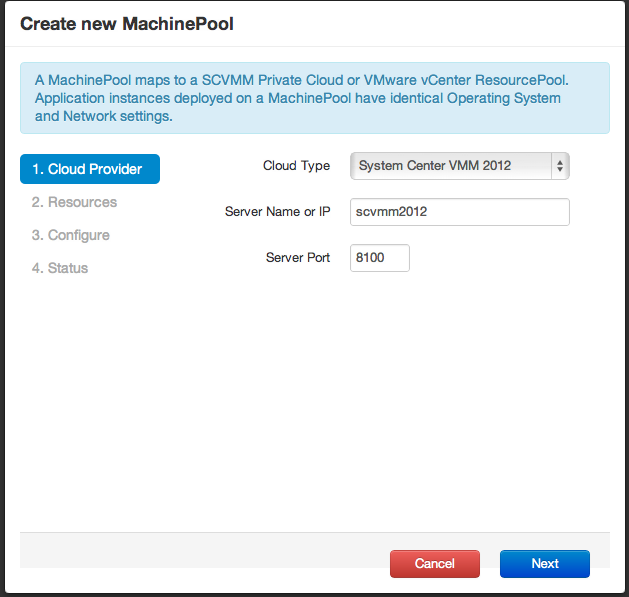Focus the Server Name or IP field
Screen dimensions: 629x597
click(459, 212)
